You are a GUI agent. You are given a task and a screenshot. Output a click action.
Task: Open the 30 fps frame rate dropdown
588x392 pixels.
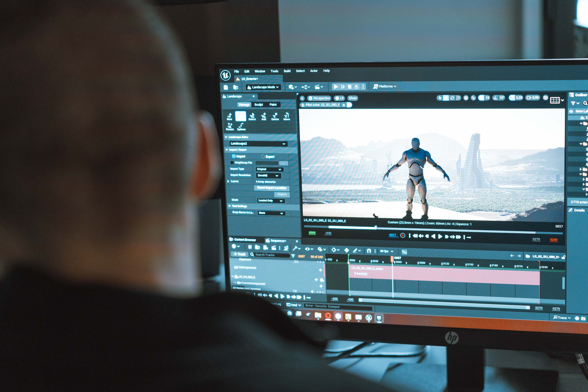pos(386,251)
